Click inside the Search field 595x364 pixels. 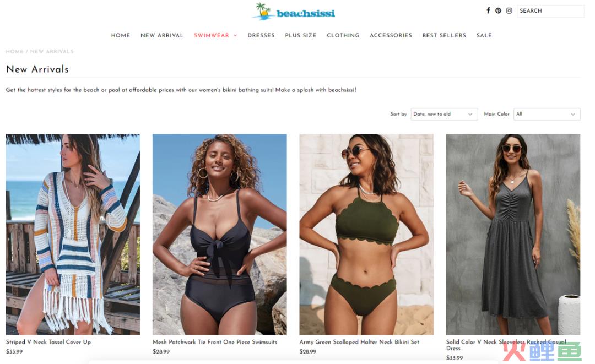(550, 10)
